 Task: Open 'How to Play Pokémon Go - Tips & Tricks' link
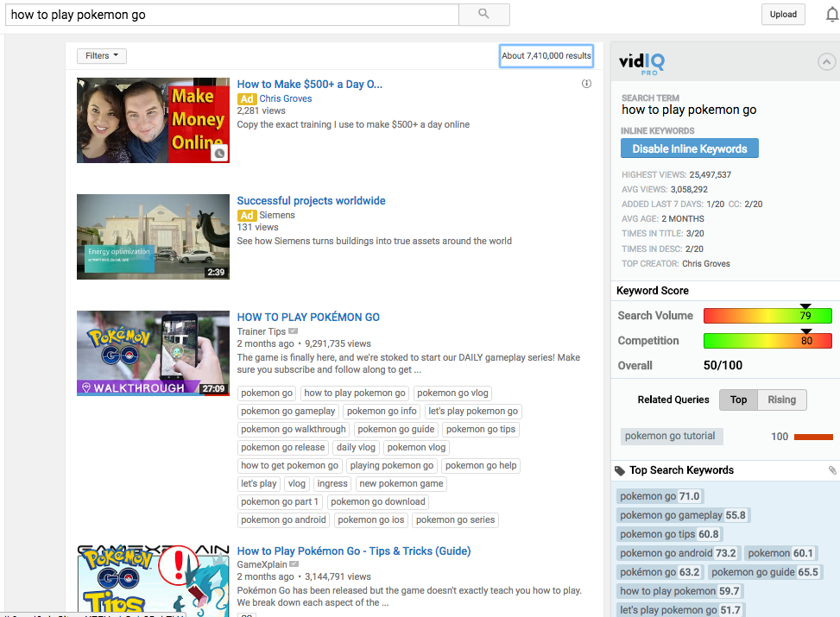tap(354, 551)
